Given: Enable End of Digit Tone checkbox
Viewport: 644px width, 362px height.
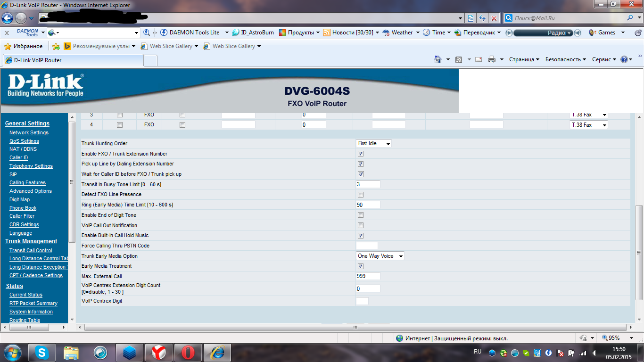Looking at the screenshot, I should 361,215.
